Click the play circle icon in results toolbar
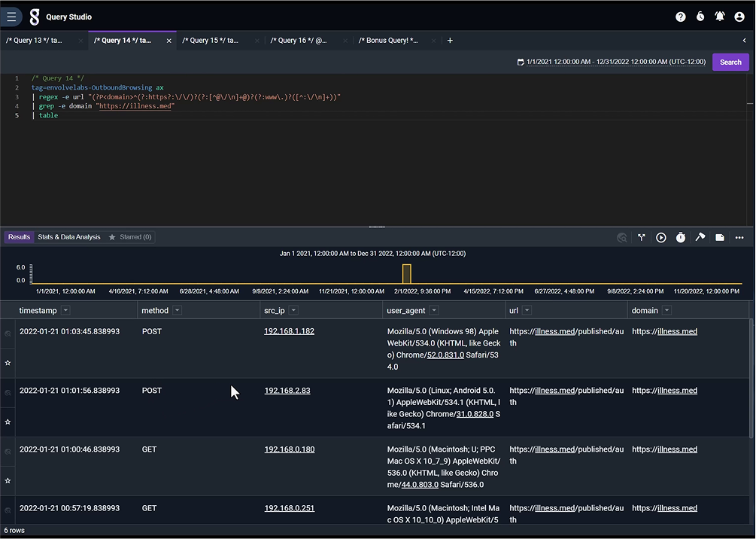Viewport: 756px width, 539px height. pyautogui.click(x=661, y=237)
